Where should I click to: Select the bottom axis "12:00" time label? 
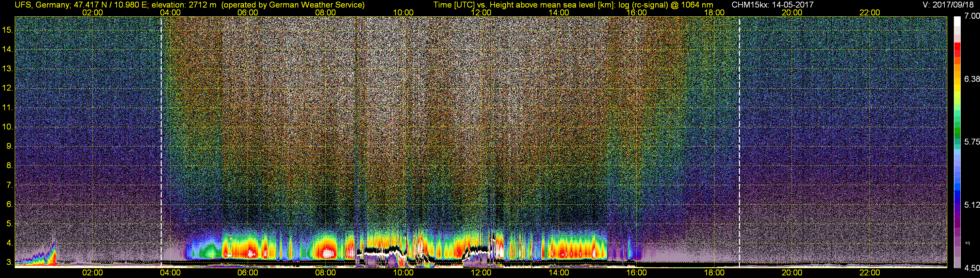(x=481, y=273)
